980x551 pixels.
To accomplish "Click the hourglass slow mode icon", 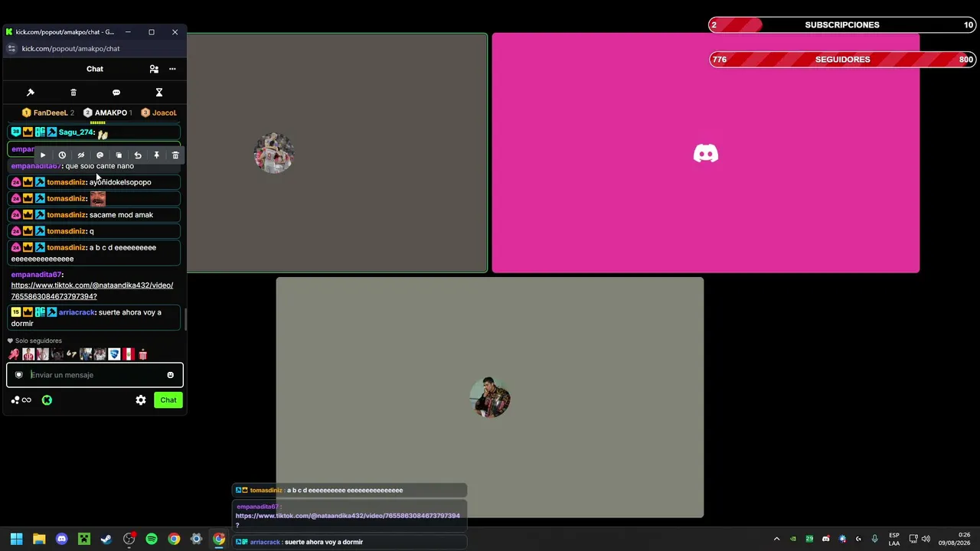I will (x=159, y=93).
